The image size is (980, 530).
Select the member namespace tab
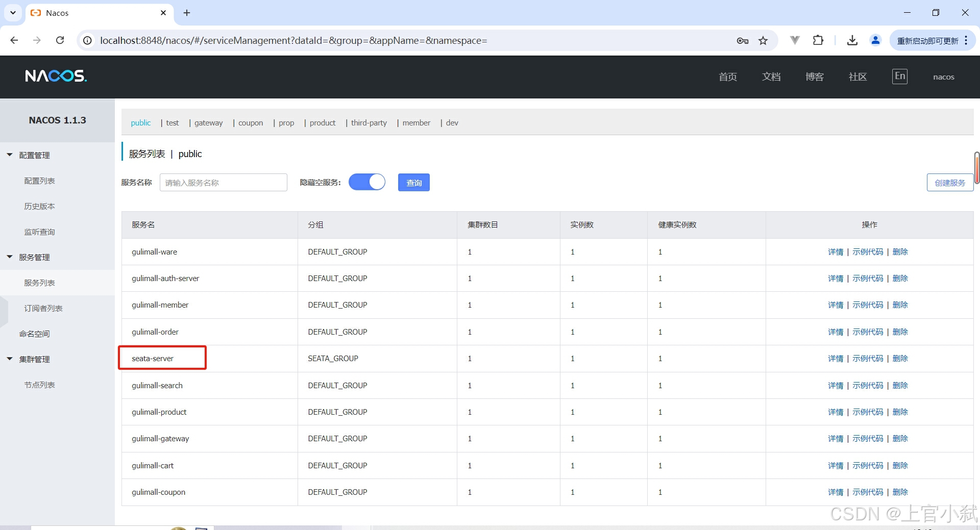click(x=416, y=122)
